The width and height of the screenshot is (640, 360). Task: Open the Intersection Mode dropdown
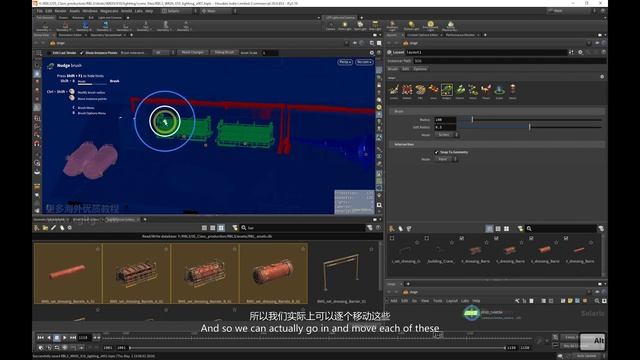click(x=445, y=159)
